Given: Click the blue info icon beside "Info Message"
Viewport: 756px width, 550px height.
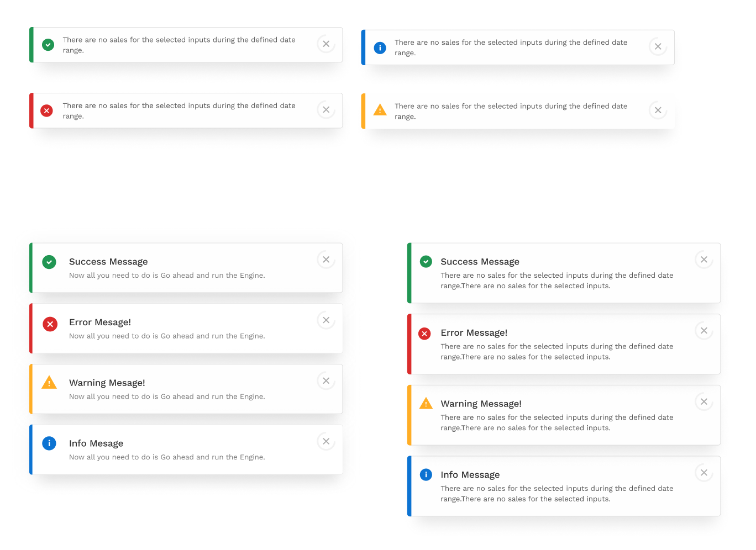Looking at the screenshot, I should pos(426,474).
